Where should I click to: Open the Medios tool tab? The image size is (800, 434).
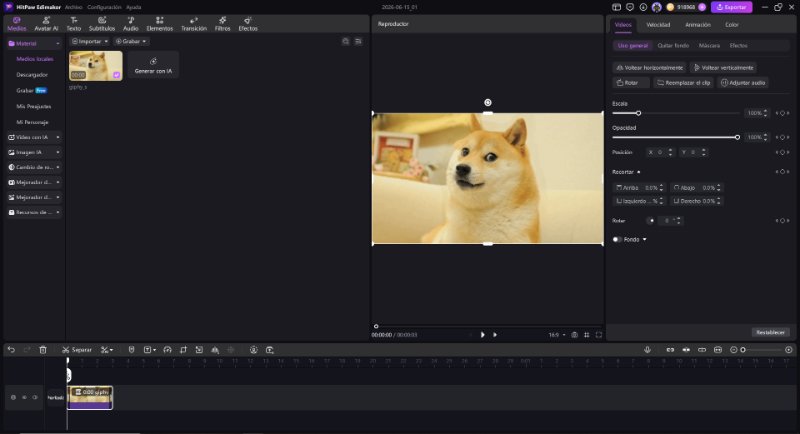16,24
